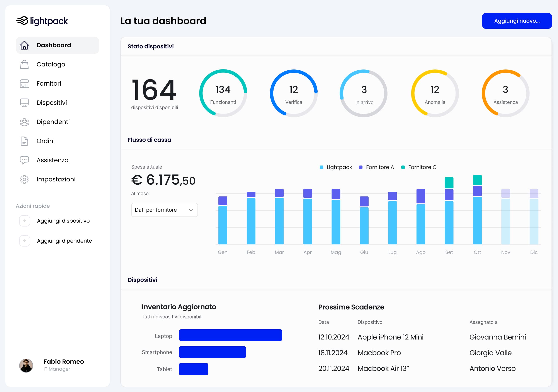
Task: Click the Tablet inventory bar
Action: pos(194,369)
